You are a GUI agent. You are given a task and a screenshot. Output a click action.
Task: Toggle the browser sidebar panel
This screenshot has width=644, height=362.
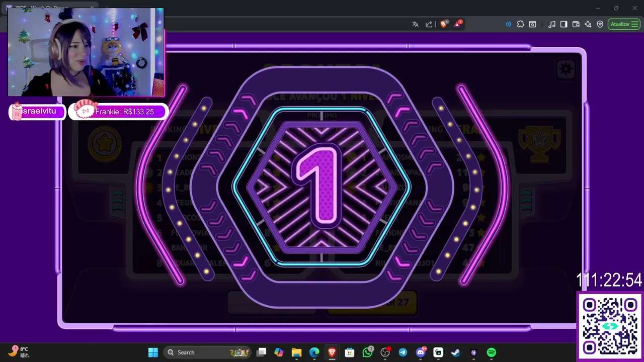564,24
